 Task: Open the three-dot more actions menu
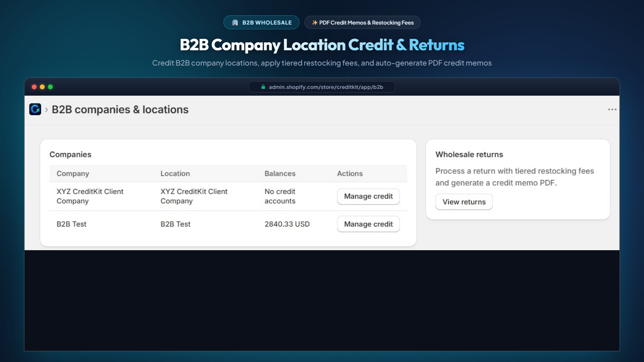click(612, 109)
